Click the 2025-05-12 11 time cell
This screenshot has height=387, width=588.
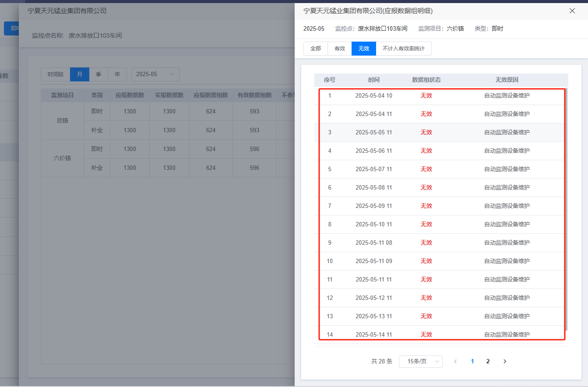click(x=374, y=298)
